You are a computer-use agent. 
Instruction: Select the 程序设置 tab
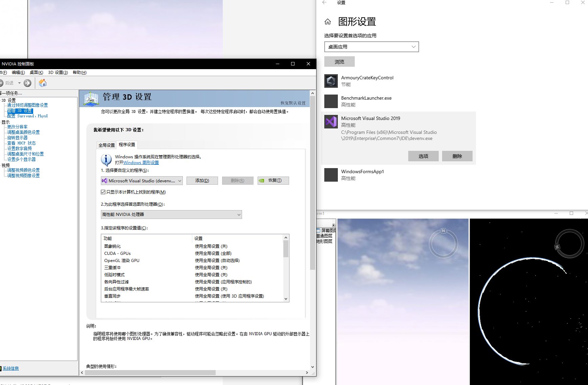click(127, 145)
